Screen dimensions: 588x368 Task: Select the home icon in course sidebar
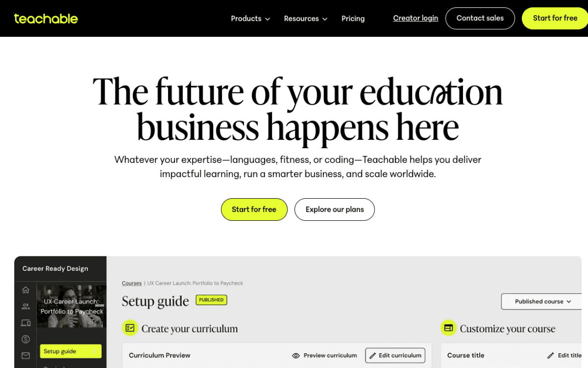pyautogui.click(x=25, y=290)
